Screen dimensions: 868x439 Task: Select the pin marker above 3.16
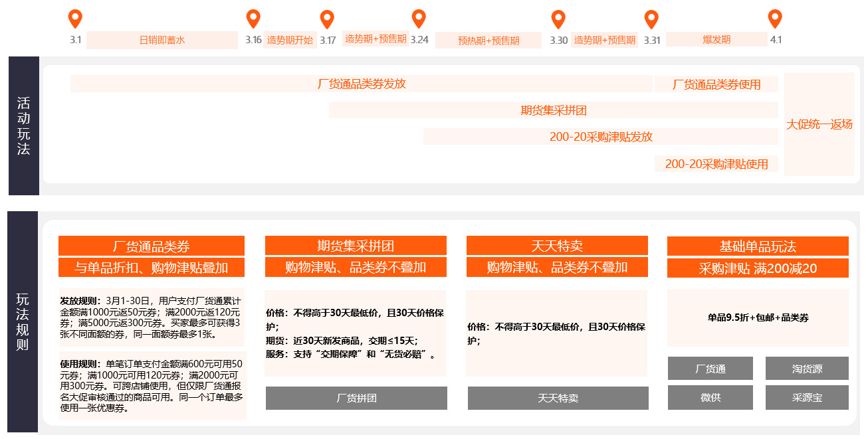coord(253,19)
